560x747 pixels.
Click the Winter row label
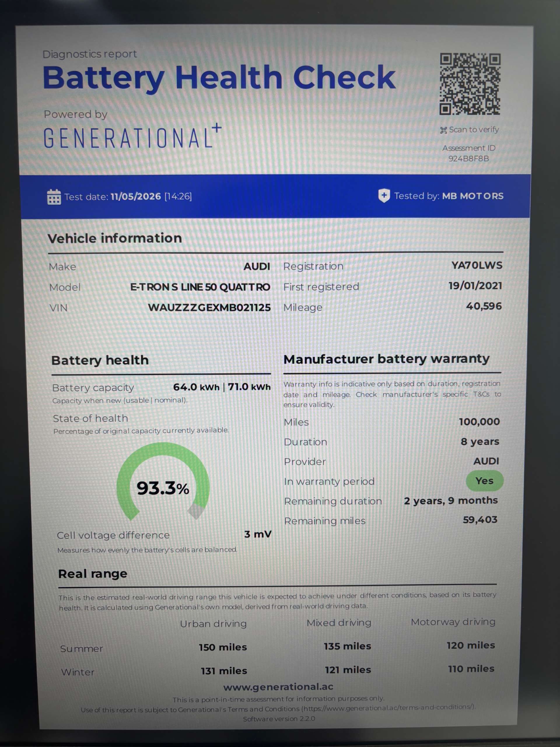pyautogui.click(x=78, y=672)
